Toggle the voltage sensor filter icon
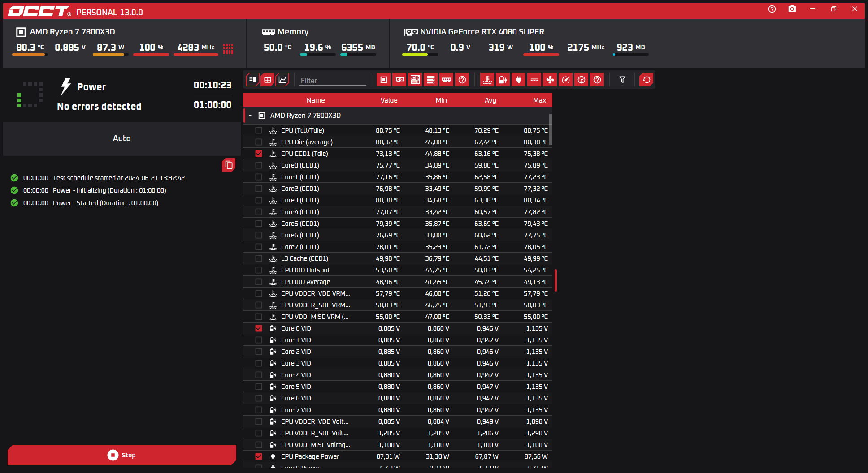Image resolution: width=868 pixels, height=473 pixels. [x=503, y=80]
